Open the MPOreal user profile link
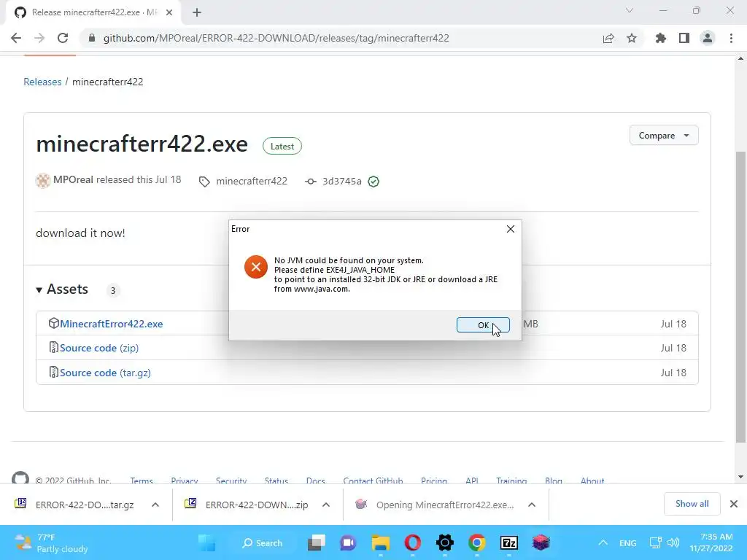Screen dimensions: 747x560 click(x=73, y=180)
